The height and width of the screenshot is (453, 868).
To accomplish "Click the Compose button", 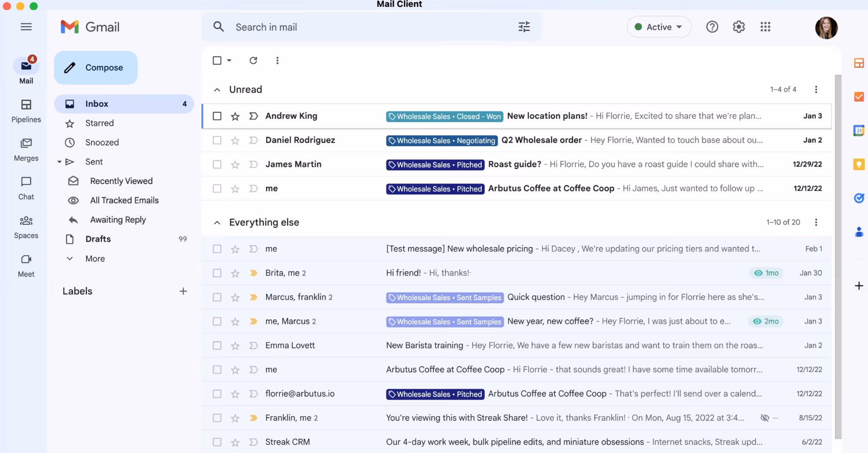I will (96, 68).
